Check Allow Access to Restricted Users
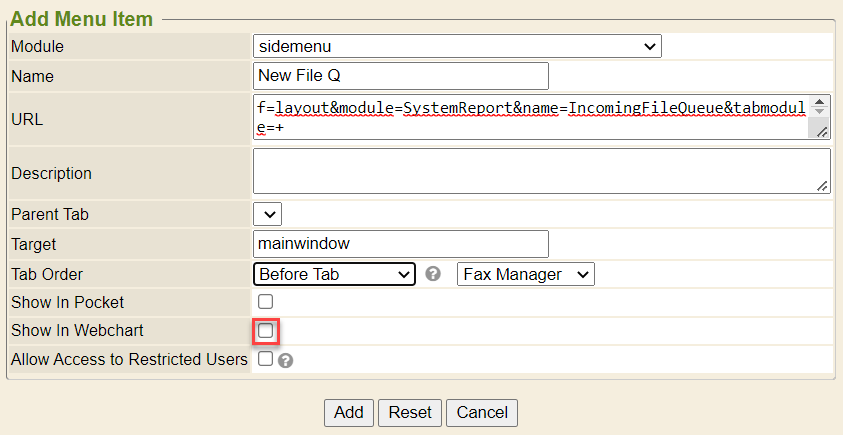843x435 pixels. (265, 359)
